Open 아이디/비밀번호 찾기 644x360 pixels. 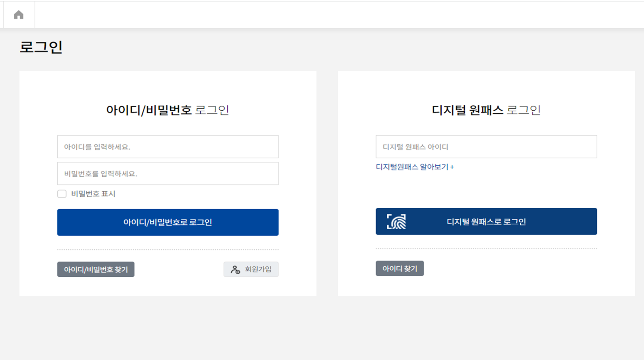click(96, 269)
